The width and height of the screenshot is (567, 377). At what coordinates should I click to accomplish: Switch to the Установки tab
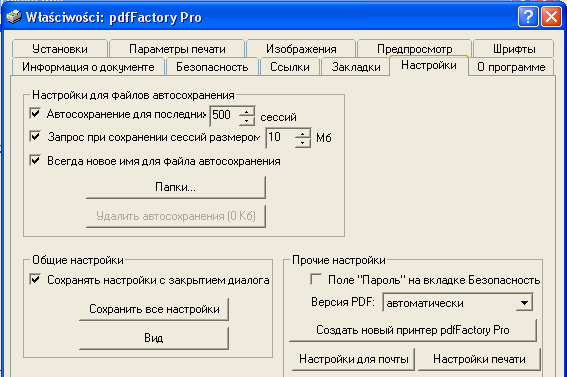(60, 49)
